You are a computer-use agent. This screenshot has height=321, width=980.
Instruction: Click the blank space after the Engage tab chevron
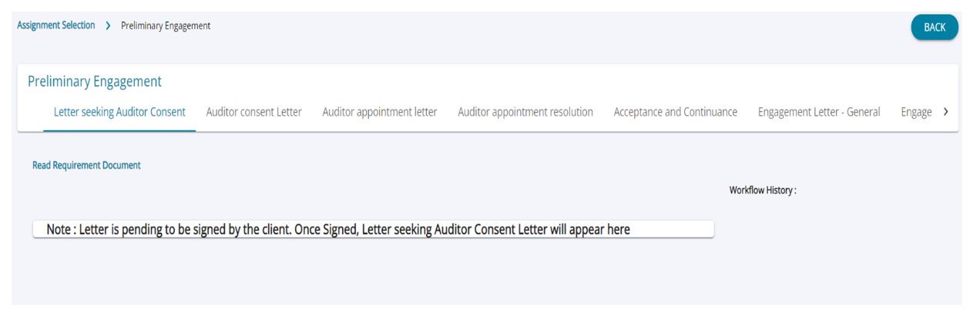pyautogui.click(x=954, y=112)
